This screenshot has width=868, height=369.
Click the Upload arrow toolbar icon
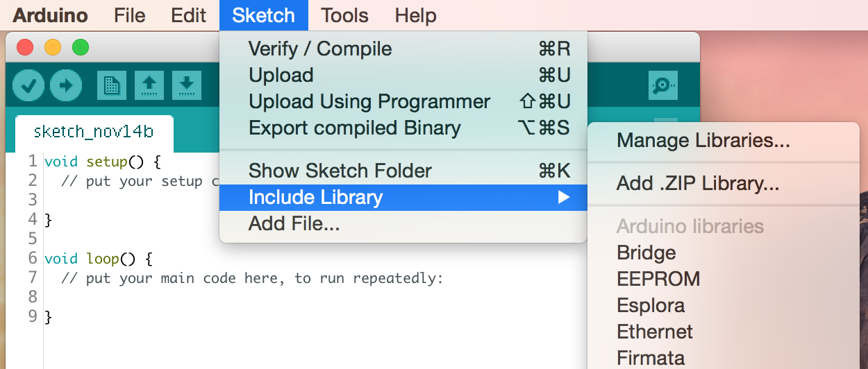[66, 85]
